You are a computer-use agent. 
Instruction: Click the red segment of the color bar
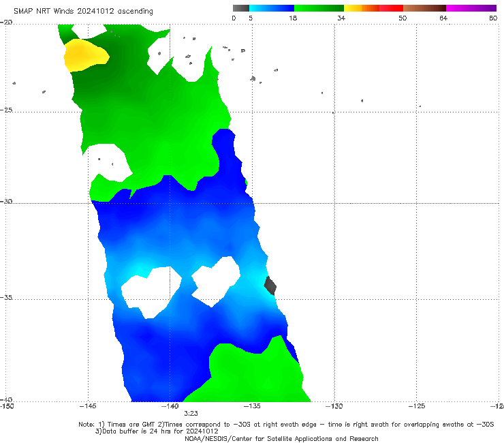pyautogui.click(x=391, y=8)
